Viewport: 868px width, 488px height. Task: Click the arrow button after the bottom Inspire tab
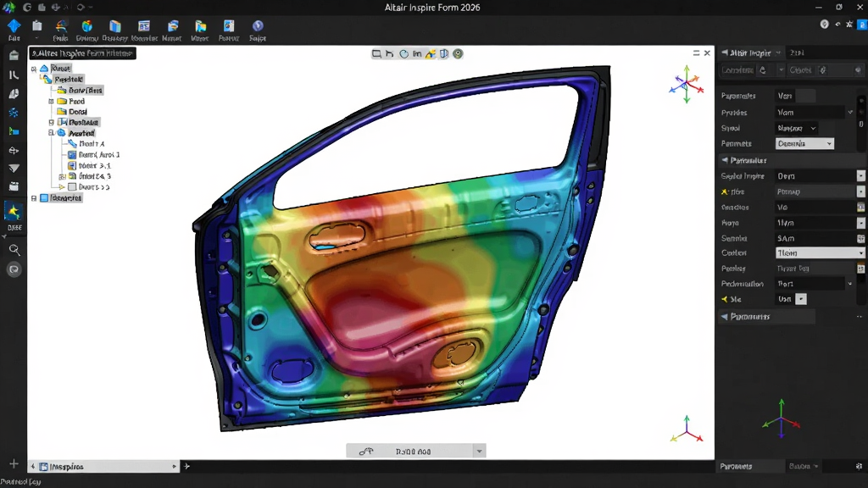pos(186,467)
